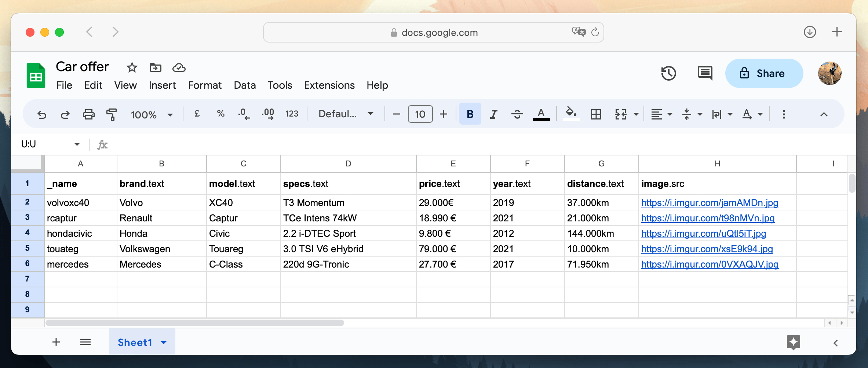Open the View menu

click(x=125, y=85)
